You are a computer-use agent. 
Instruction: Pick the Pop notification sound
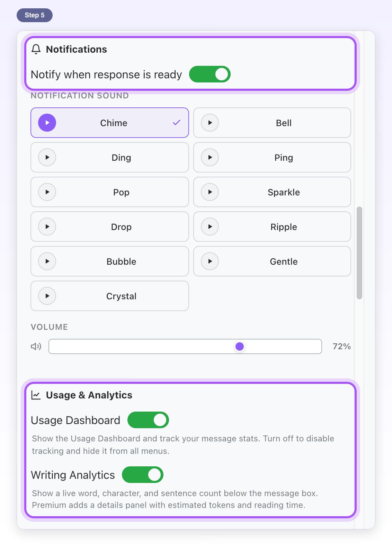click(110, 192)
